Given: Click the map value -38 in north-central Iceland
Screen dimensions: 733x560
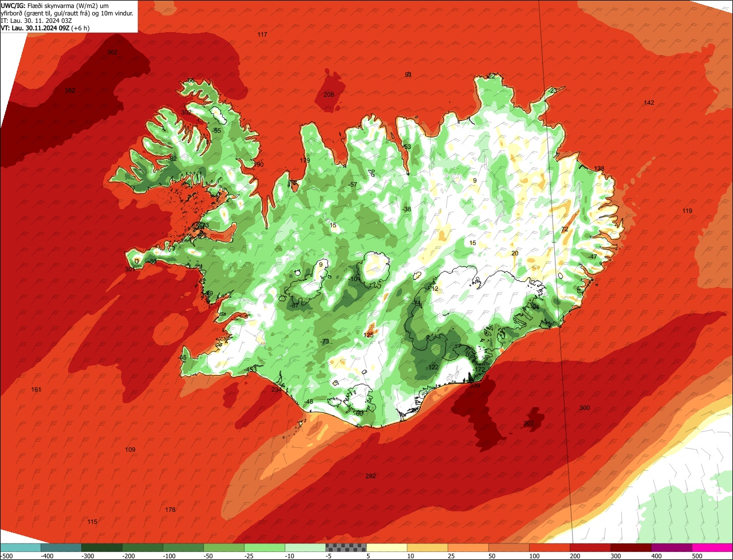Looking at the screenshot, I should [x=407, y=209].
